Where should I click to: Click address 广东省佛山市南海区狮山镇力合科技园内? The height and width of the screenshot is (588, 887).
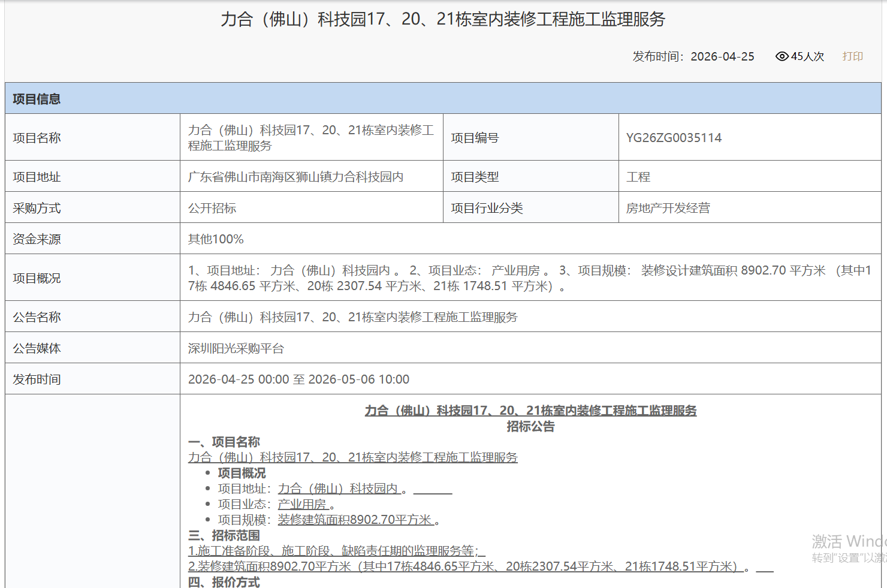click(x=295, y=177)
